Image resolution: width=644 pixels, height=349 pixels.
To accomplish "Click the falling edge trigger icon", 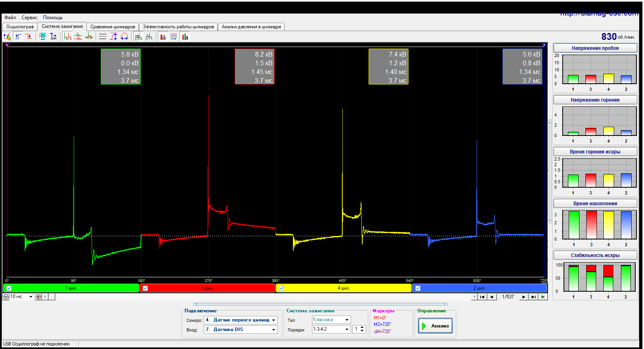I will 29,37.
